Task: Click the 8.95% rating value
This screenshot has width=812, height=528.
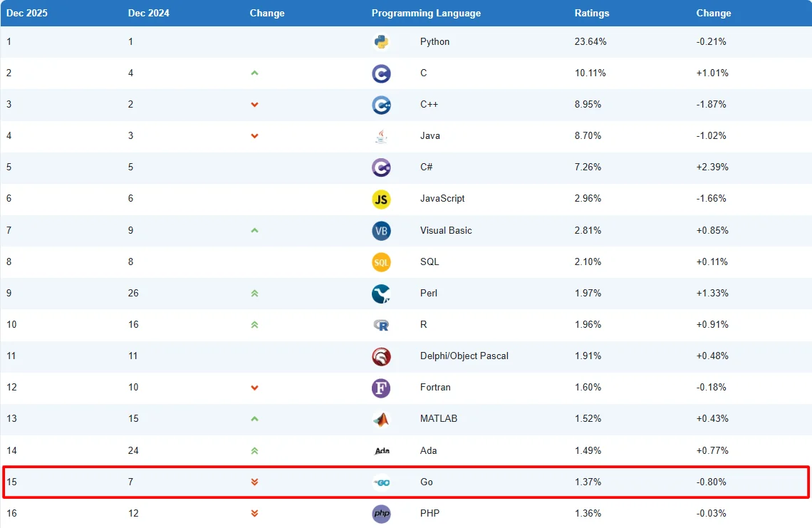Action: pyautogui.click(x=588, y=104)
